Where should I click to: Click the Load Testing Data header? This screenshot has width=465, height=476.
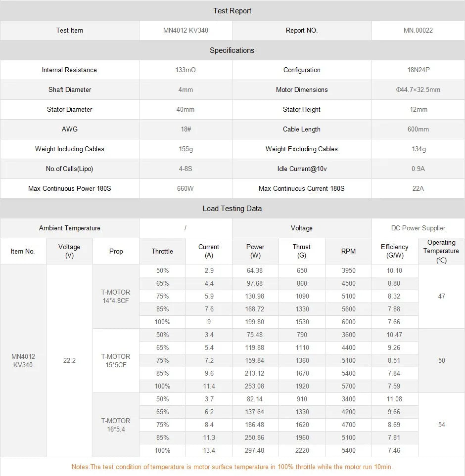[232, 208]
